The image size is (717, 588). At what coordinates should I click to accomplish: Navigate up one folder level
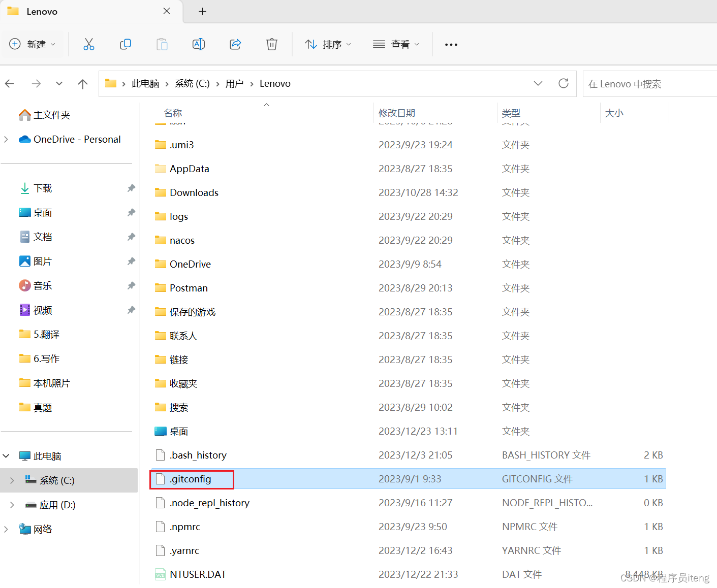point(83,83)
